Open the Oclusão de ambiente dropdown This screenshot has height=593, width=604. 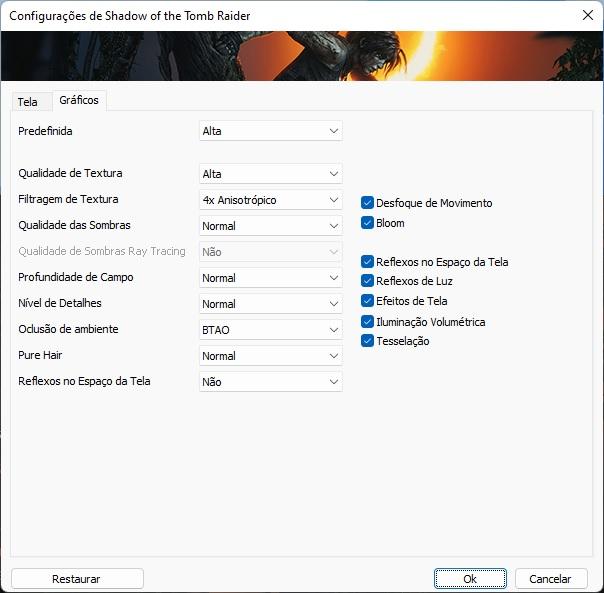pos(270,330)
